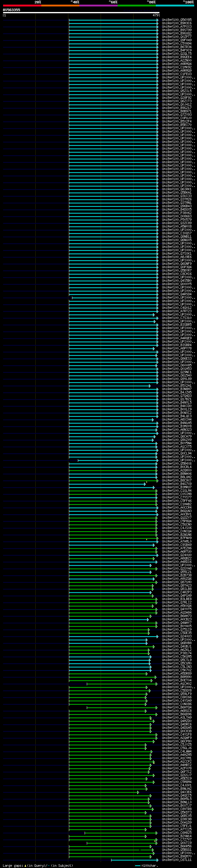Click the arrowhead ending the B4G7X9 alignment
The height and width of the screenshot is (868, 197).
click(145, 484)
